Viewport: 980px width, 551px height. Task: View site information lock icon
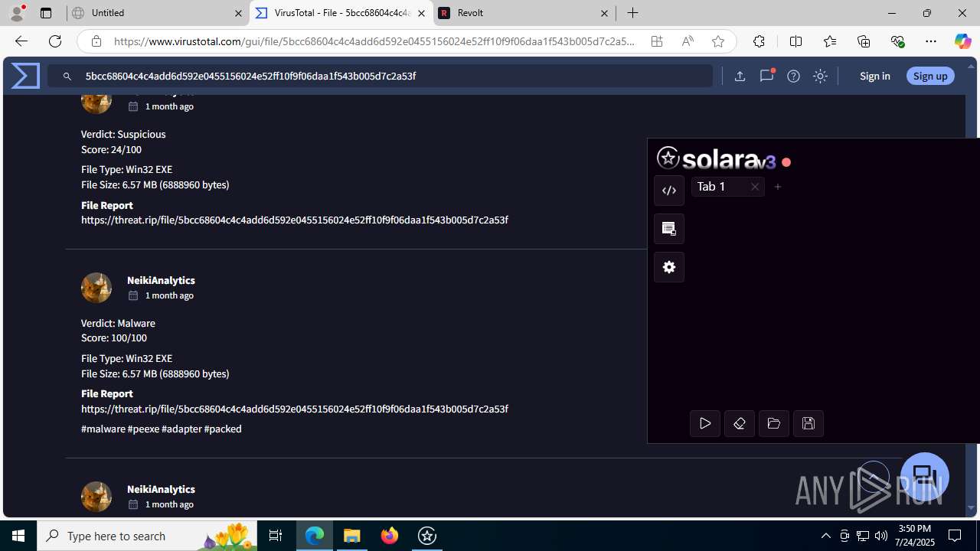pos(96,41)
